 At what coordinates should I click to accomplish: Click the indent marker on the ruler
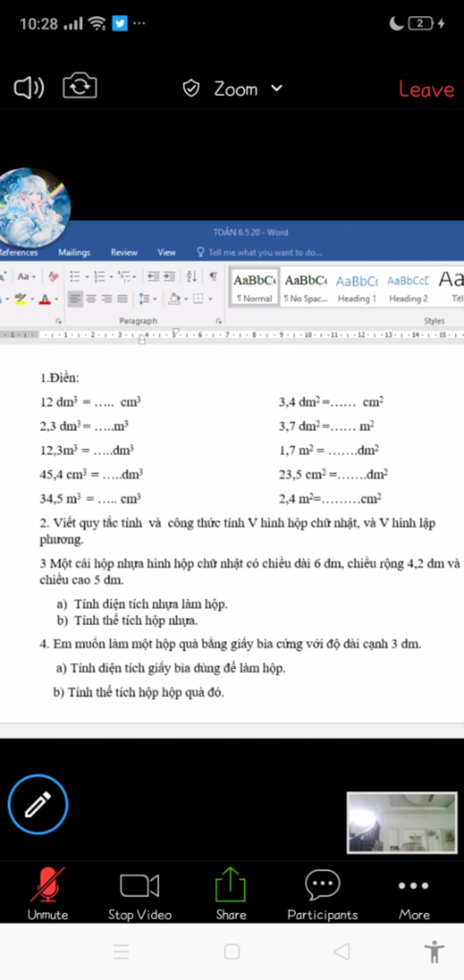pyautogui.click(x=142, y=339)
